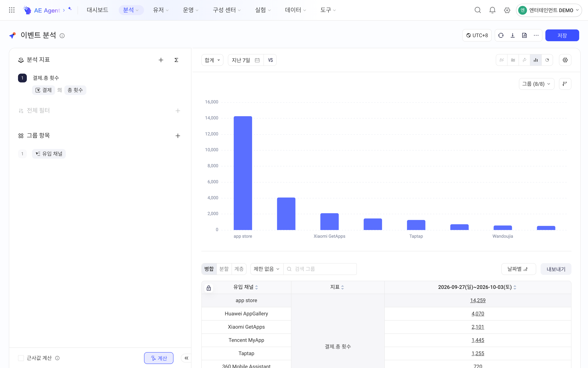Open 엔터테인먼트 DEMO project dropdown

549,10
